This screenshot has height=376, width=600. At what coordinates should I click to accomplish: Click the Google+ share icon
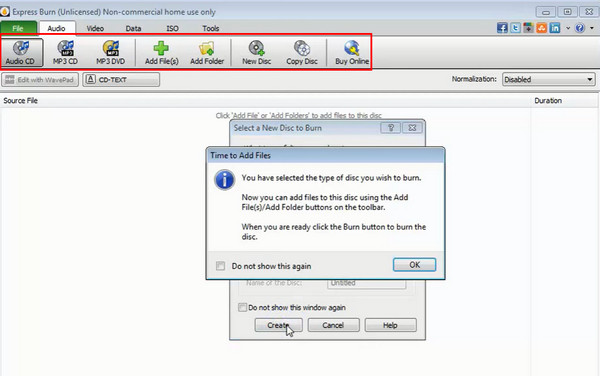pos(528,28)
